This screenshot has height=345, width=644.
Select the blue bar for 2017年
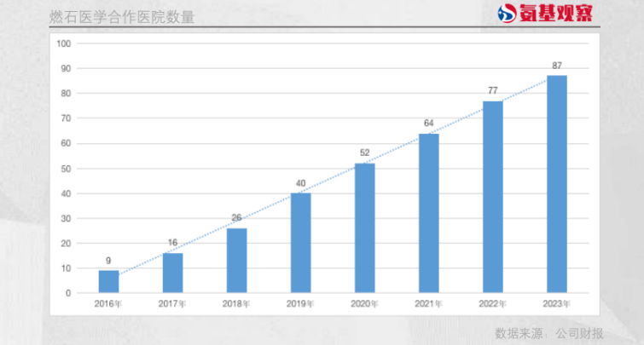click(172, 273)
